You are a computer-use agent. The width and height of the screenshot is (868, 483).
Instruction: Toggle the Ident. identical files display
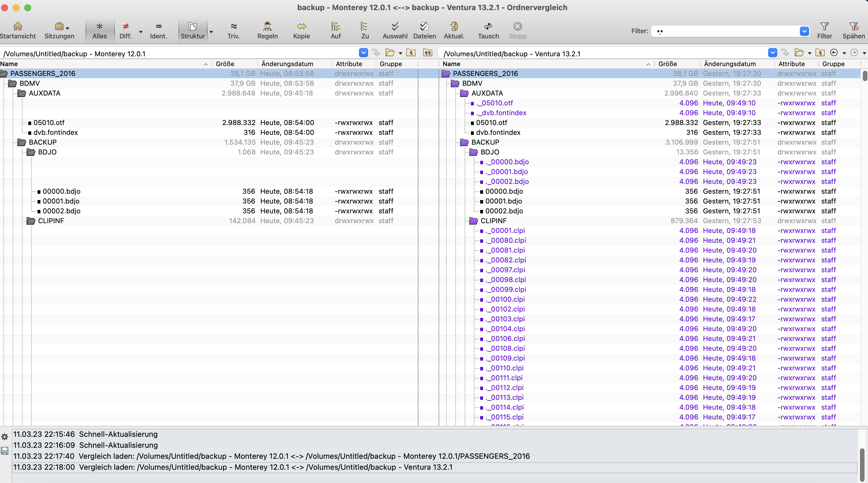(158, 26)
